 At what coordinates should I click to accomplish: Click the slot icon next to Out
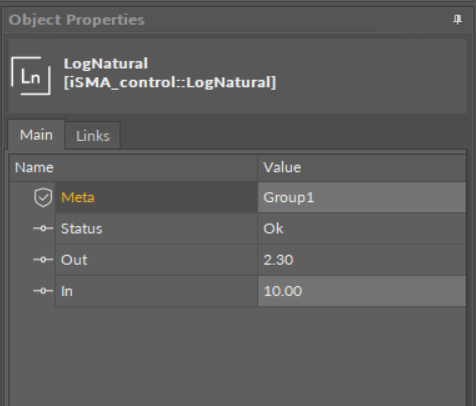tap(43, 260)
